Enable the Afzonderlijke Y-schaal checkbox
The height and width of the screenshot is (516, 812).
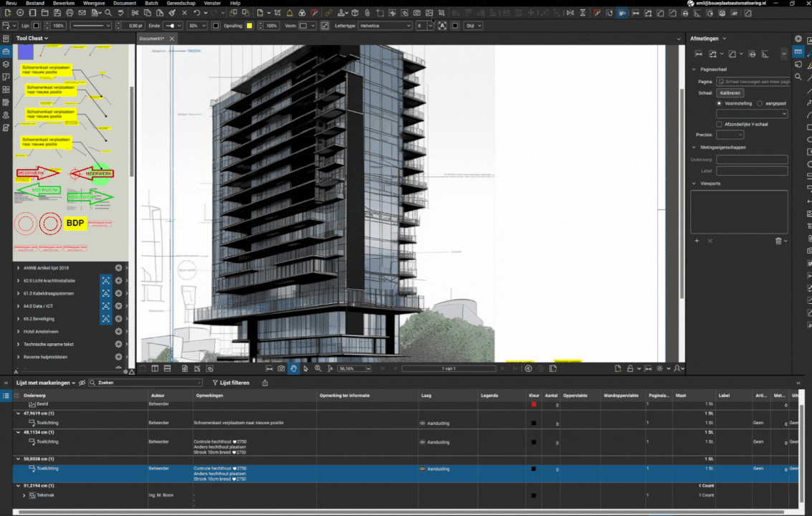[720, 124]
